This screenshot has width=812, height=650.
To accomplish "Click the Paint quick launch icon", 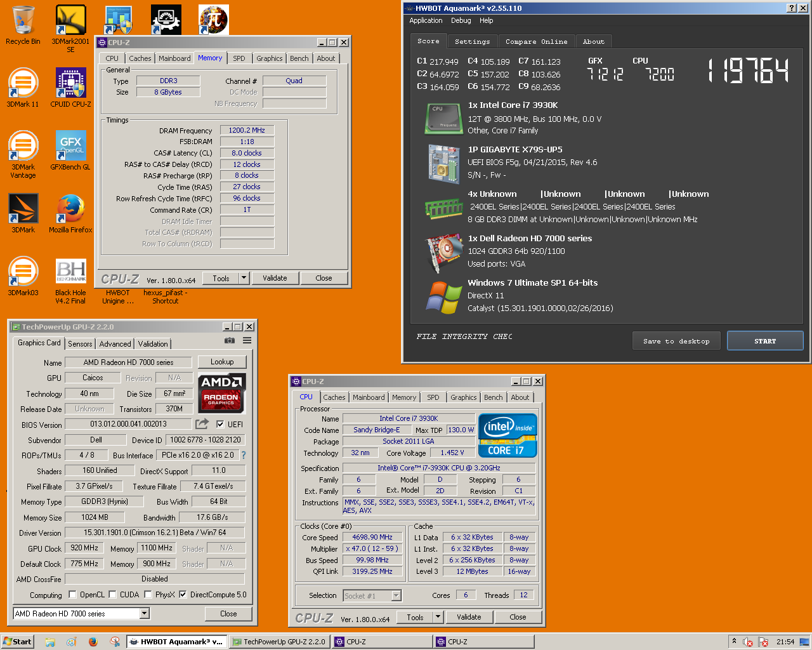I will (x=72, y=642).
